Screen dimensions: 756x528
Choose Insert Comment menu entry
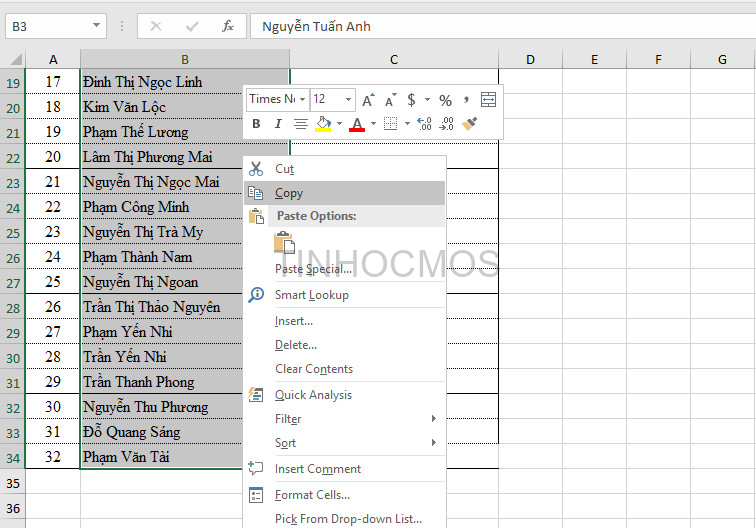coord(345,469)
